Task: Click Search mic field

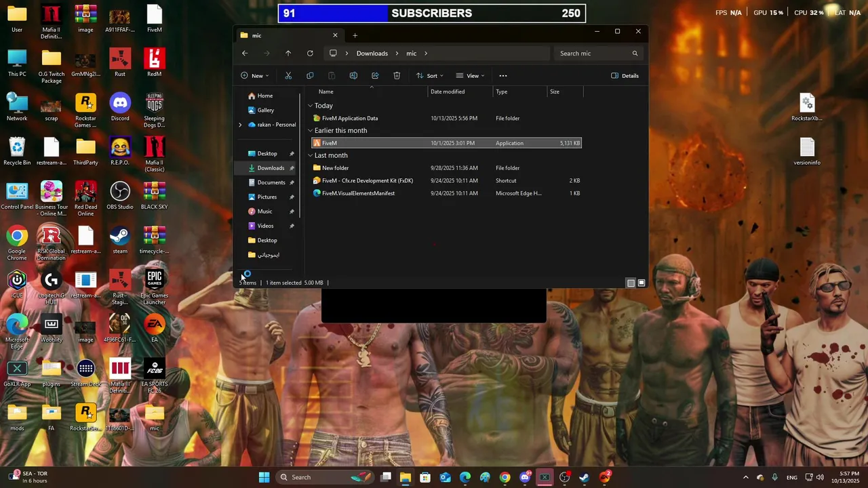Action: pos(598,54)
